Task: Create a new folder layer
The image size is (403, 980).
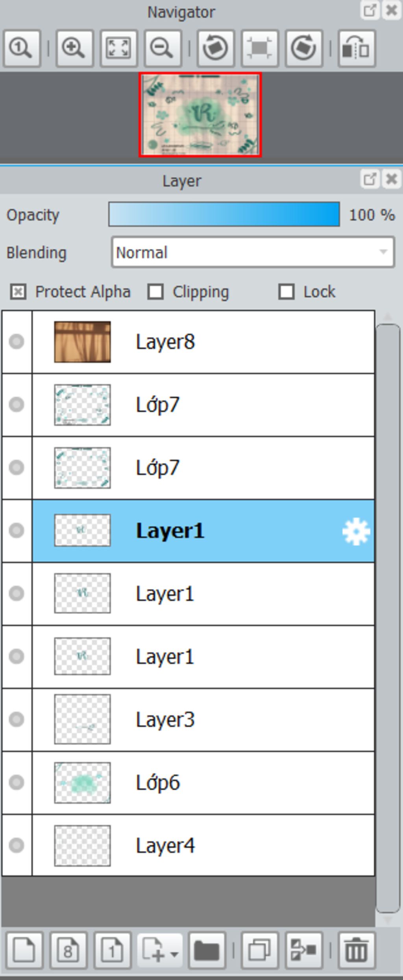Action: coord(207,950)
